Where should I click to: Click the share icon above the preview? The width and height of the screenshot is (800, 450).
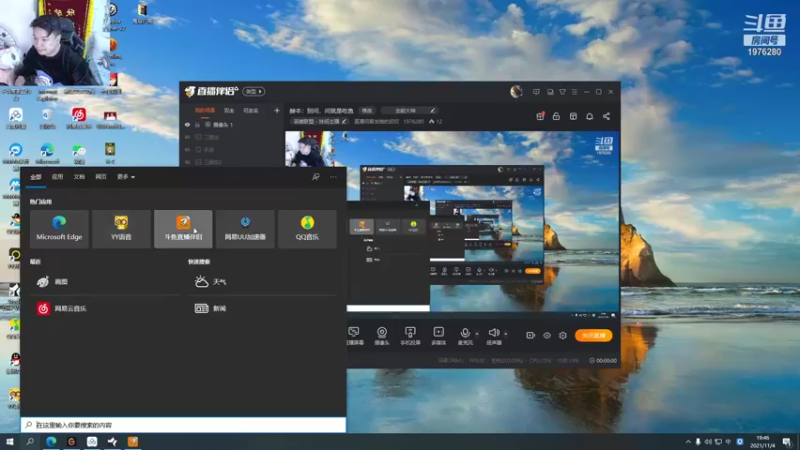pos(606,116)
